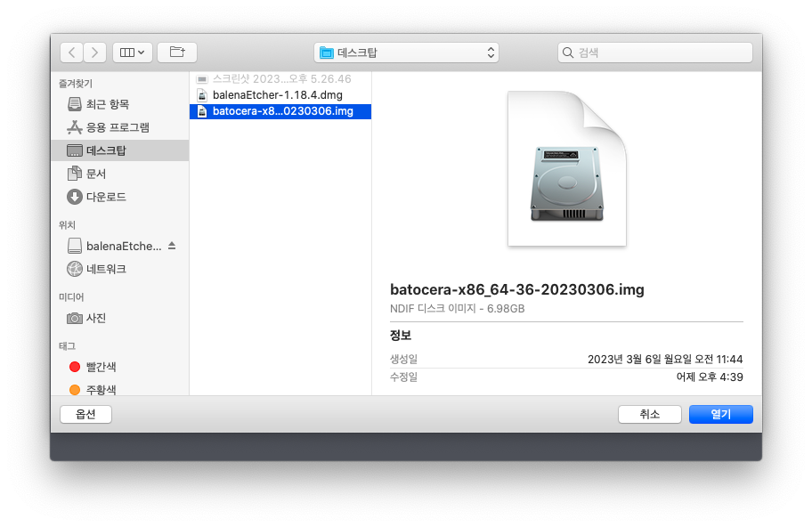Eject the balenaEtcher volume
Image resolution: width=812 pixels, height=527 pixels.
pos(172,246)
